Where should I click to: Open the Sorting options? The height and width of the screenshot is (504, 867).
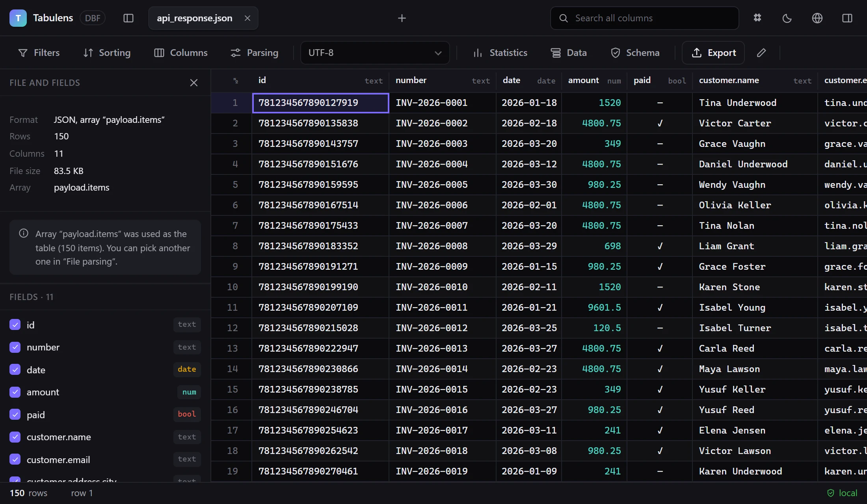tap(107, 53)
